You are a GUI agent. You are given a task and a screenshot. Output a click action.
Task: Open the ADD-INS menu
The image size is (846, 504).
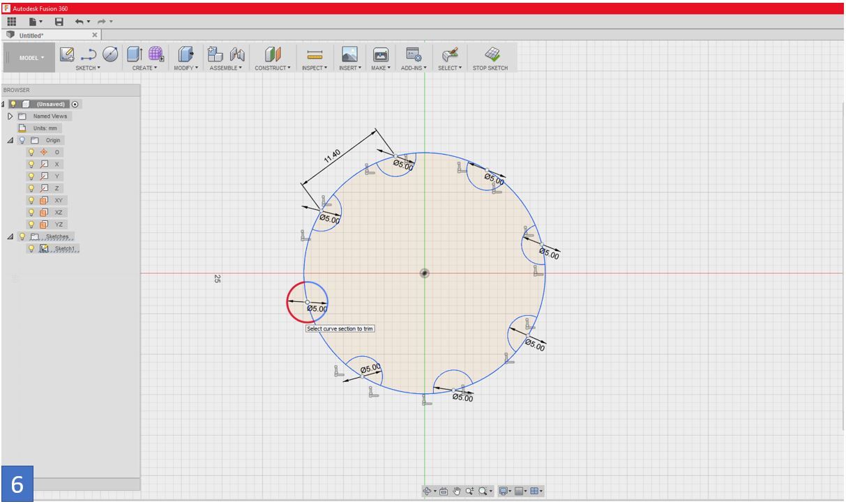(414, 68)
